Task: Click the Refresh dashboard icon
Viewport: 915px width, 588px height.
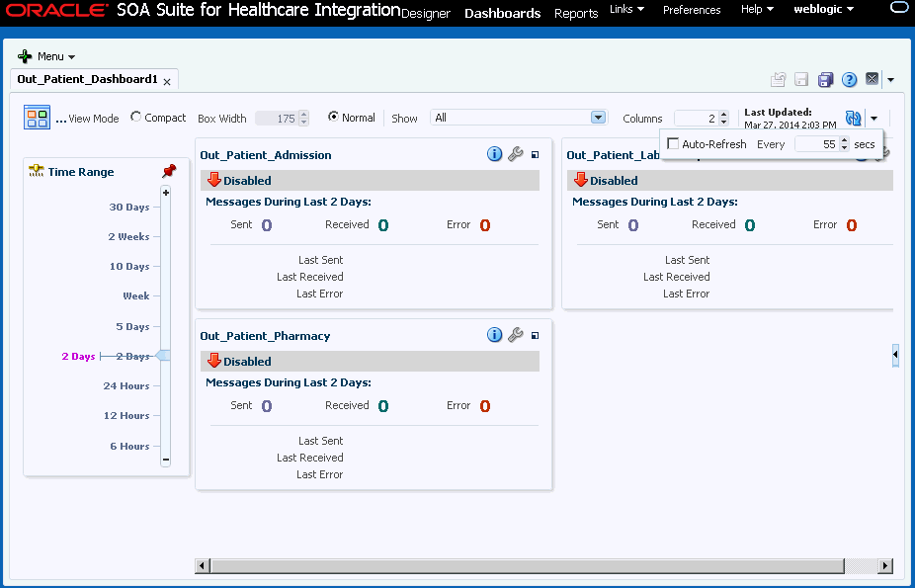Action: [853, 118]
